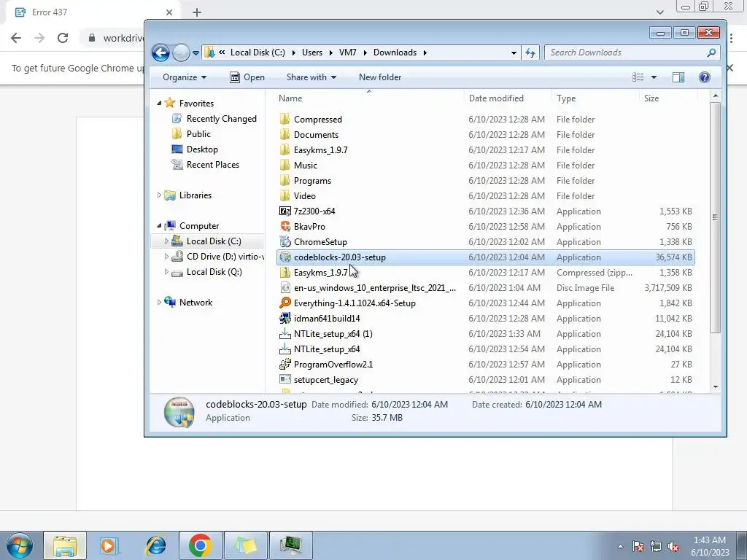Open a new Chrome tab

197,12
